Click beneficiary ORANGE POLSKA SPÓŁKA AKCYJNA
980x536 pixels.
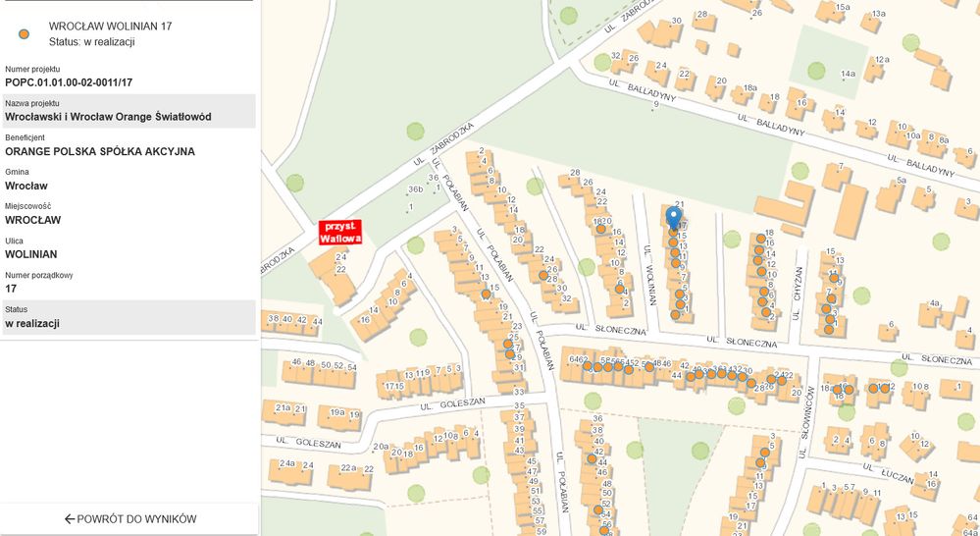tap(100, 151)
